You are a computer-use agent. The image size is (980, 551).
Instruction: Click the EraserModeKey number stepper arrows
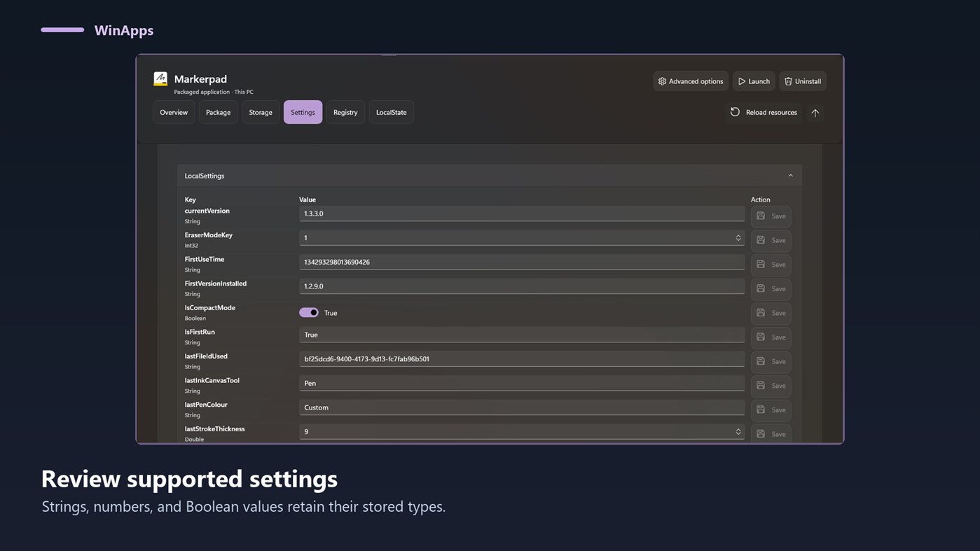(738, 238)
